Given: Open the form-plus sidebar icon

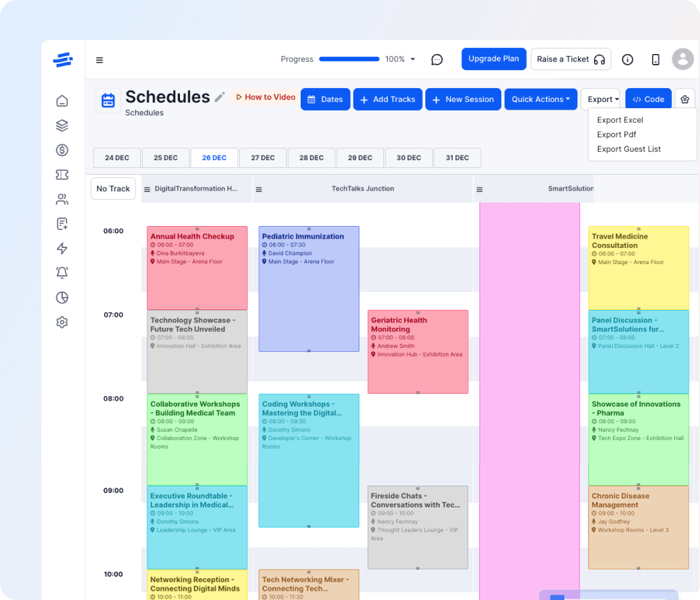Looking at the screenshot, I should [x=62, y=223].
